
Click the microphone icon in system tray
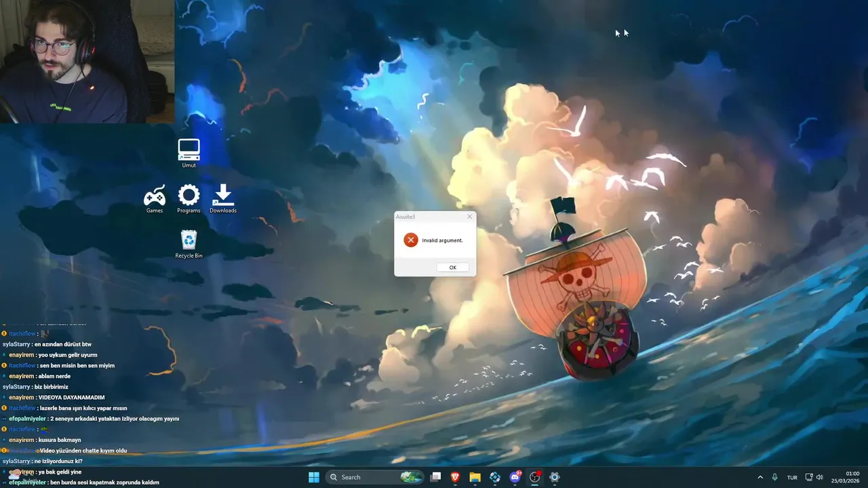pyautogui.click(x=774, y=477)
